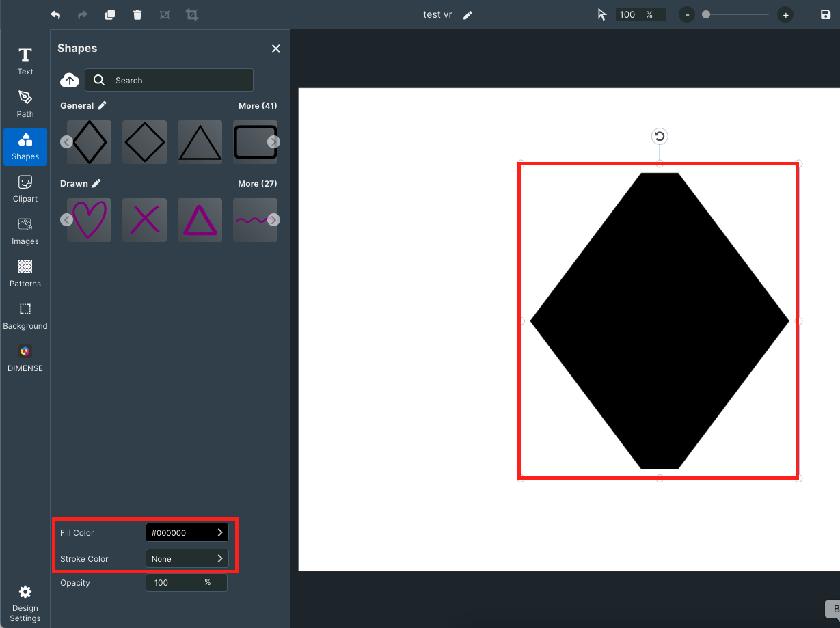Delete the selected shape with the trash icon
Image resolution: width=840 pixels, height=628 pixels.
[x=137, y=15]
